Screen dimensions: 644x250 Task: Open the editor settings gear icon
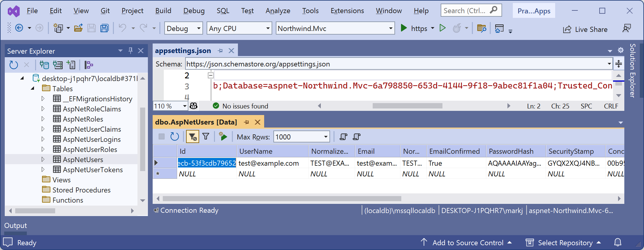621,50
